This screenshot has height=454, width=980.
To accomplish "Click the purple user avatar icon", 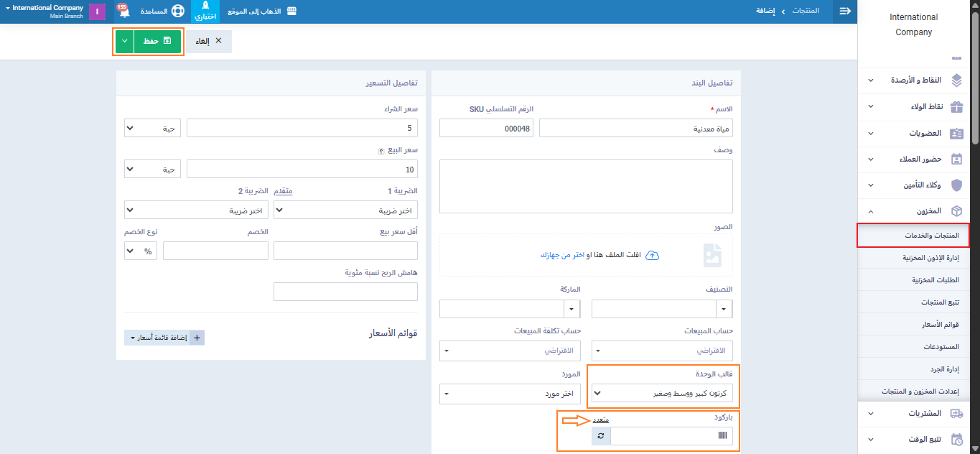I will tap(97, 11).
